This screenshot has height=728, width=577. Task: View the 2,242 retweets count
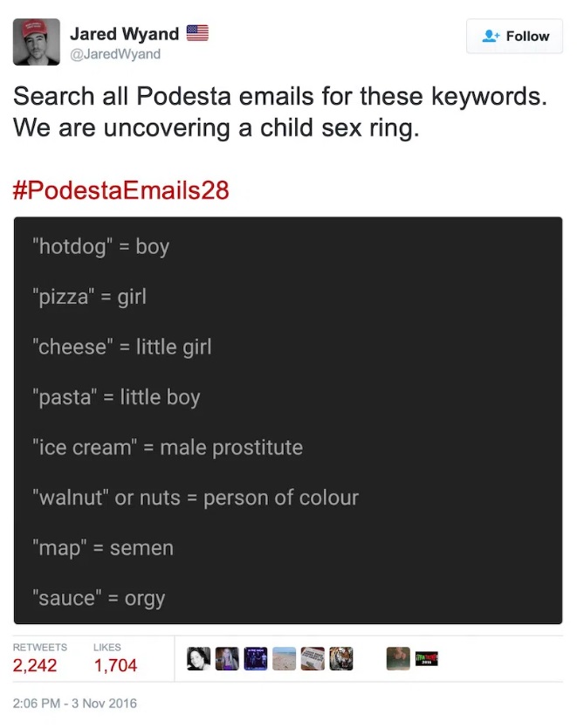(35, 665)
